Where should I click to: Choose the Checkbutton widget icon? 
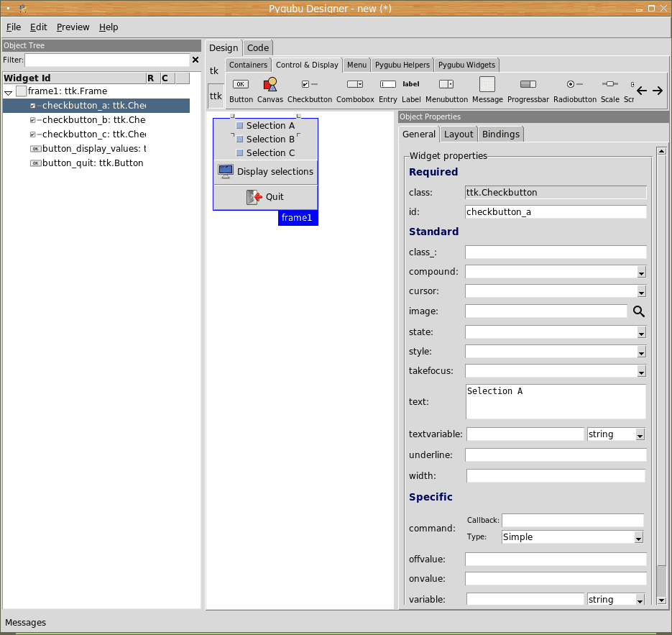(310, 85)
